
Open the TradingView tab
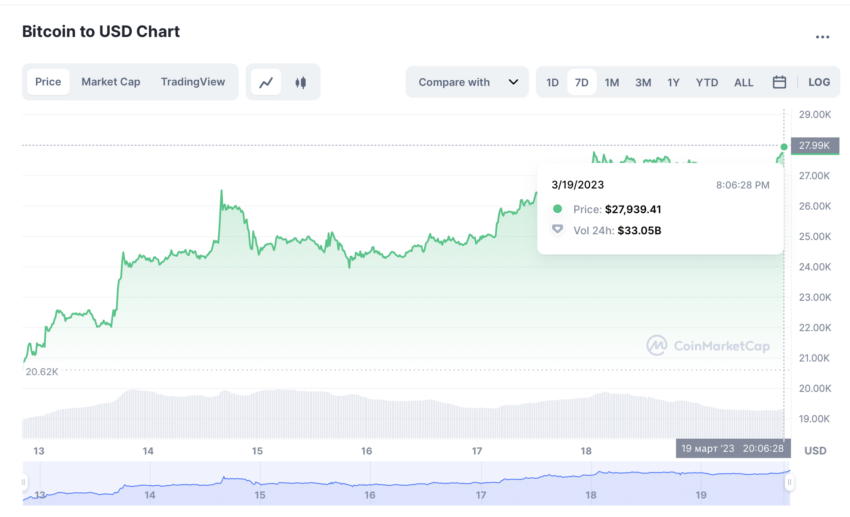[x=192, y=82]
